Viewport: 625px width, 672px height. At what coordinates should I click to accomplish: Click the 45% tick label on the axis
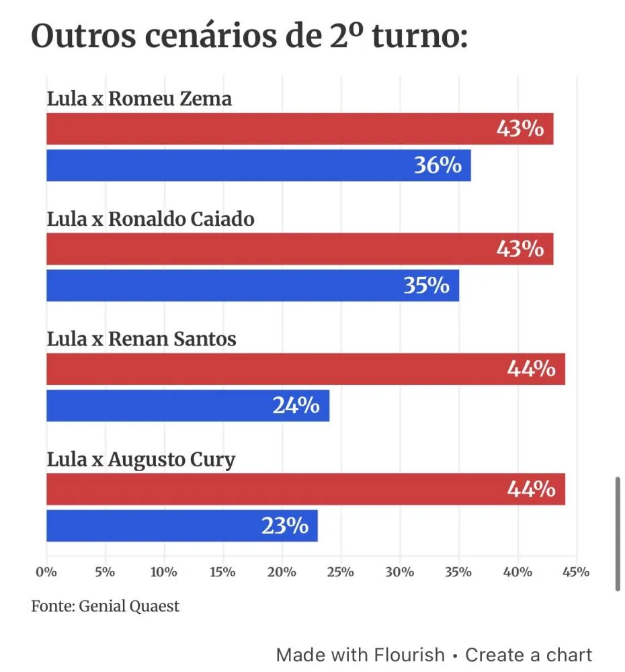[576, 573]
